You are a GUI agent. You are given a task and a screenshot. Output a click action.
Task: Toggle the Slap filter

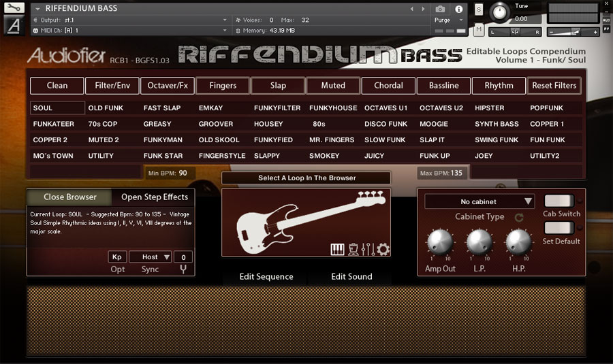point(278,86)
